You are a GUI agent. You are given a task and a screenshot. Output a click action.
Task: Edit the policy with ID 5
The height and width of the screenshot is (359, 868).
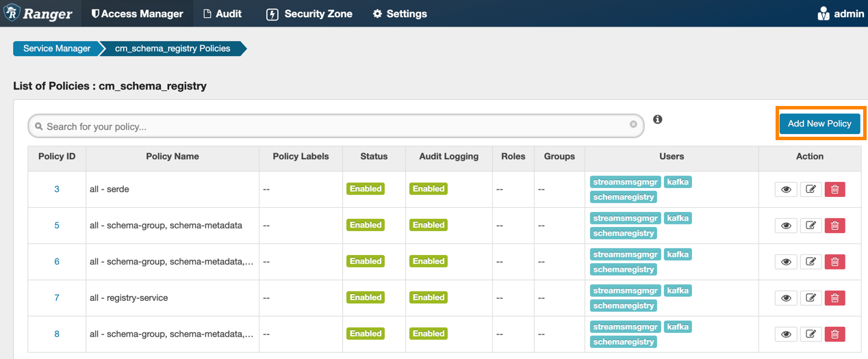pos(810,226)
